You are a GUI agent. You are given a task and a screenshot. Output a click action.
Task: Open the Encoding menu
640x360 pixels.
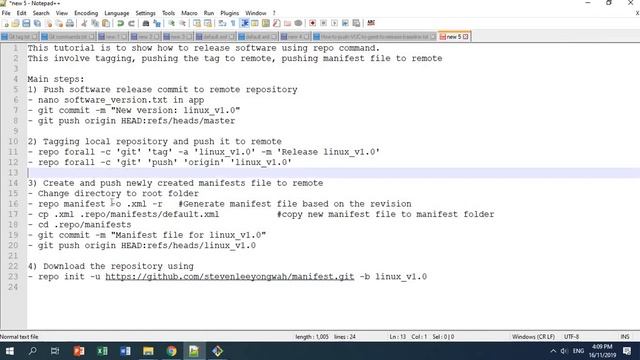click(x=86, y=13)
